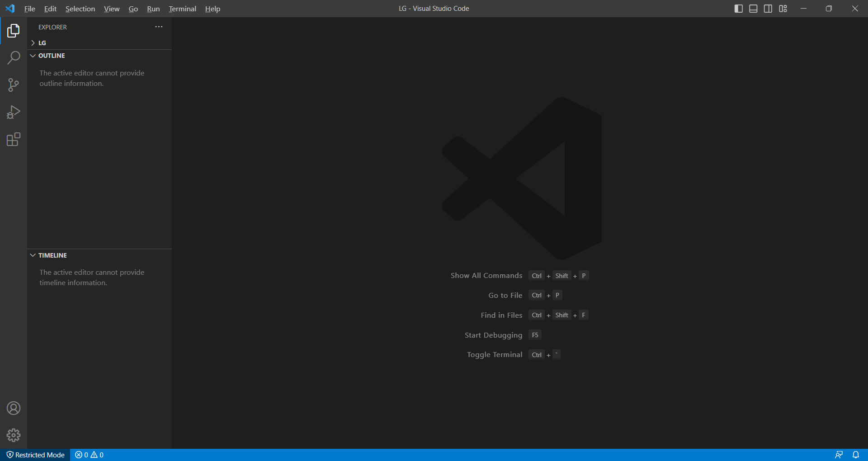Open the Run menu
Screen dimensions: 868x461
tap(153, 9)
